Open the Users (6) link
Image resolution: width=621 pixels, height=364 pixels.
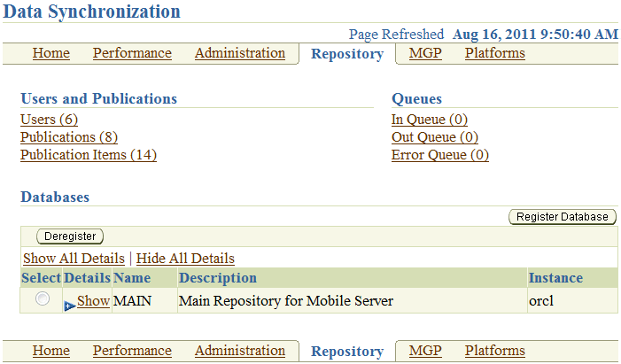(x=49, y=120)
